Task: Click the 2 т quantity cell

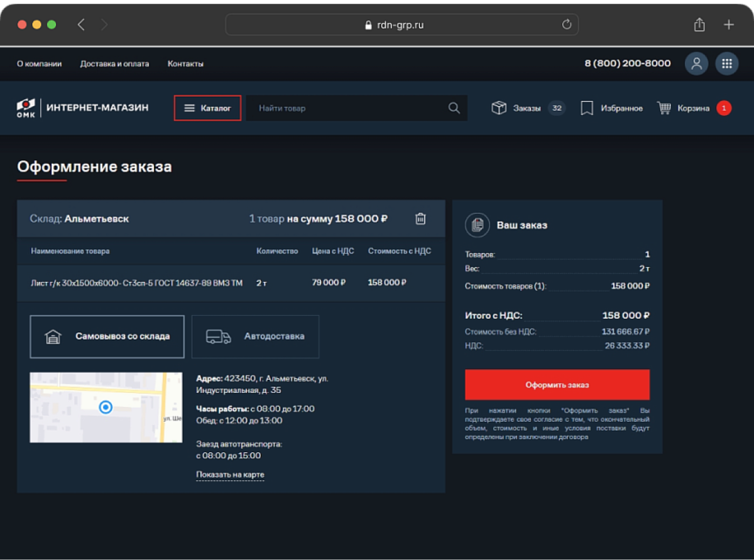Action: click(261, 283)
